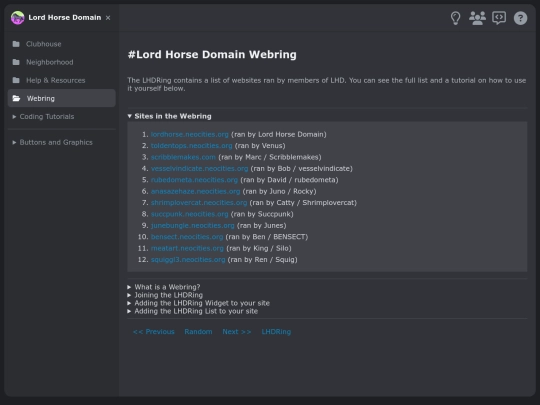Click the code chat bubble icon
The width and height of the screenshot is (540, 405).
pos(499,18)
